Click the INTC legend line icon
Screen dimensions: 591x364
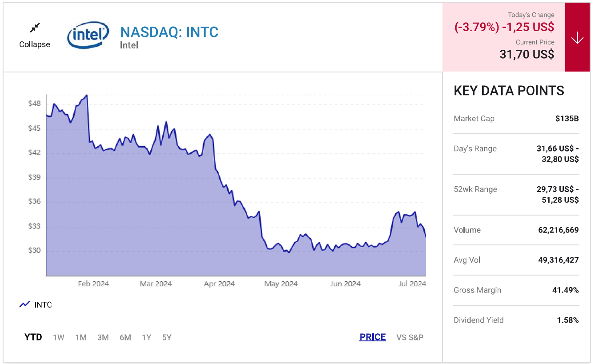pyautogui.click(x=24, y=304)
